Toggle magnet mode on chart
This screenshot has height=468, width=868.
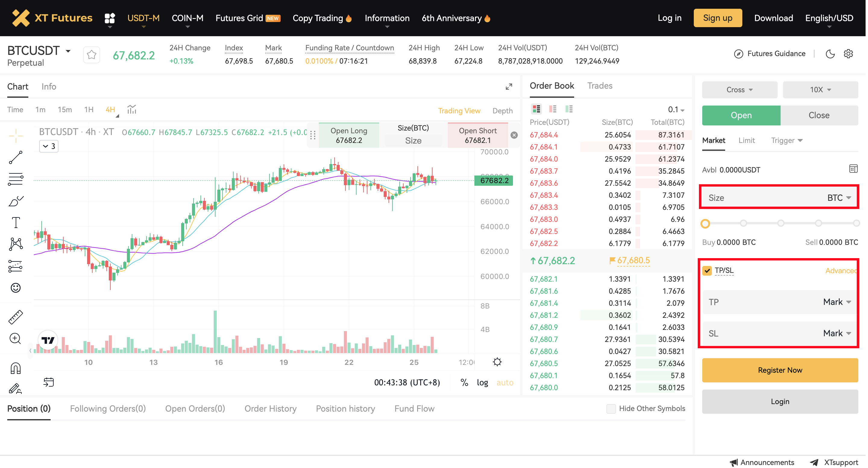[x=16, y=369]
